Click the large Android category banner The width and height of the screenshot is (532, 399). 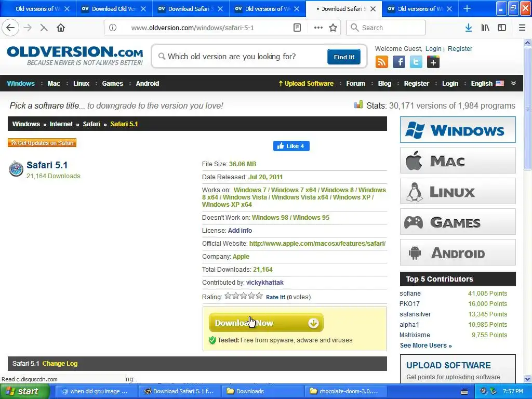[458, 252]
